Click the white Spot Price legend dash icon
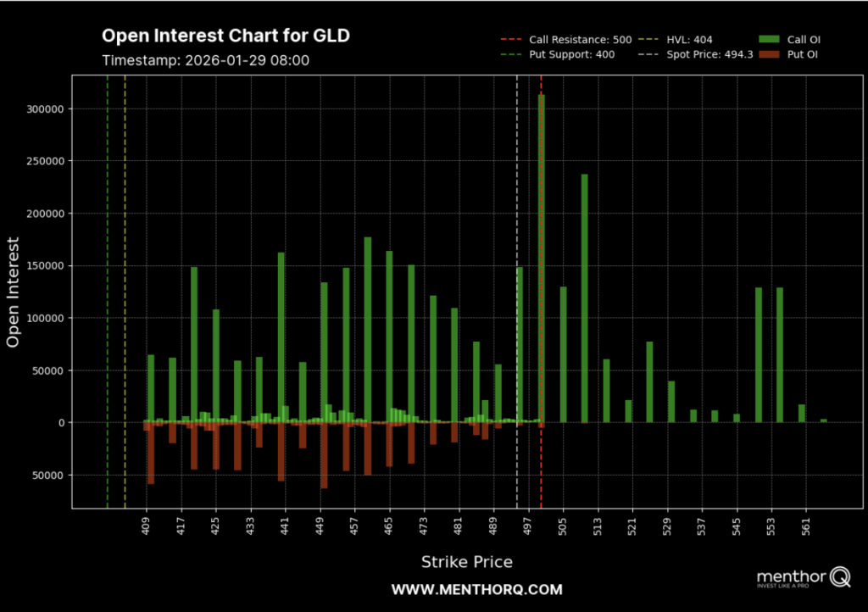868x612 pixels. click(x=648, y=54)
